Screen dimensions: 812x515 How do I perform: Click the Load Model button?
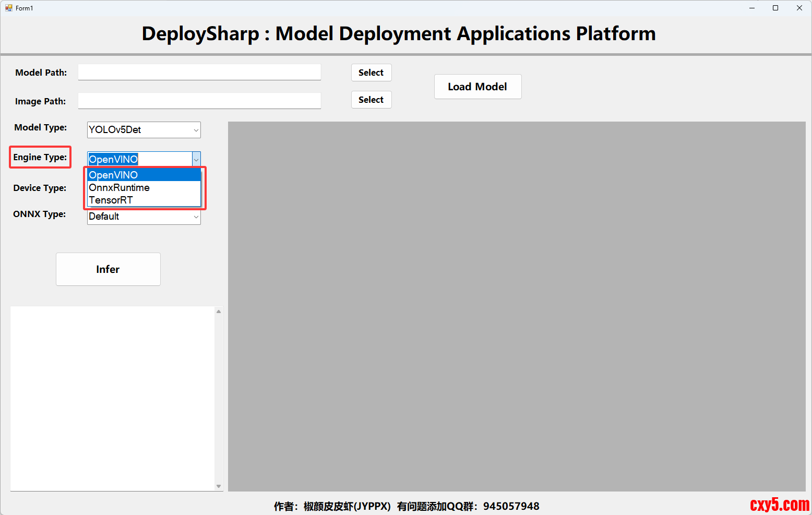pyautogui.click(x=477, y=87)
